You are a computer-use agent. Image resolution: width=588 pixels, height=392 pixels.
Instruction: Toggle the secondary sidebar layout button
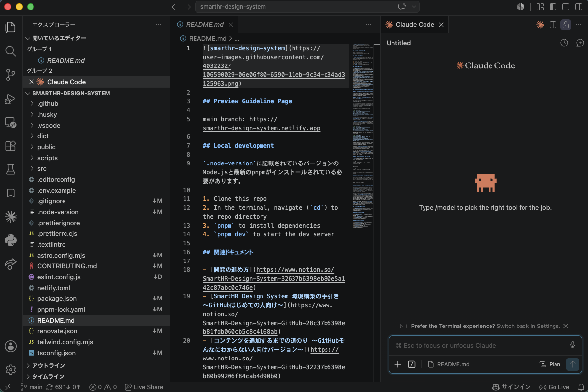[x=579, y=7]
